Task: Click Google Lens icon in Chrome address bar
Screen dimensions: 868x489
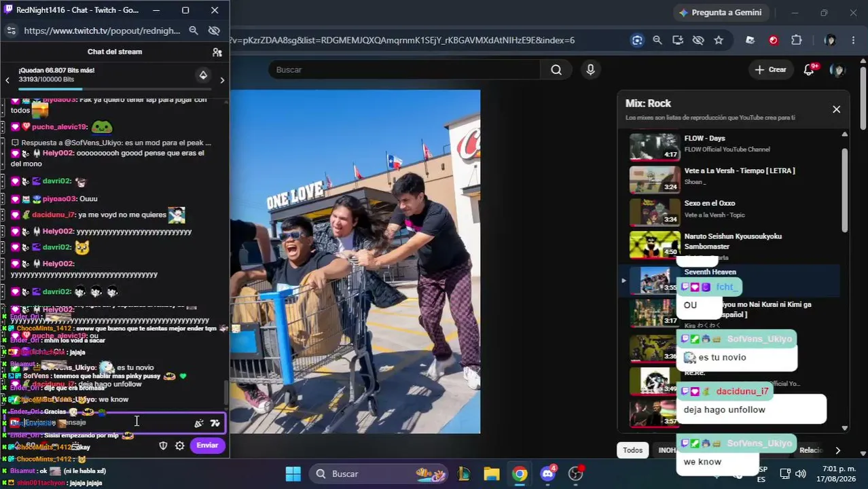Action: click(x=637, y=40)
